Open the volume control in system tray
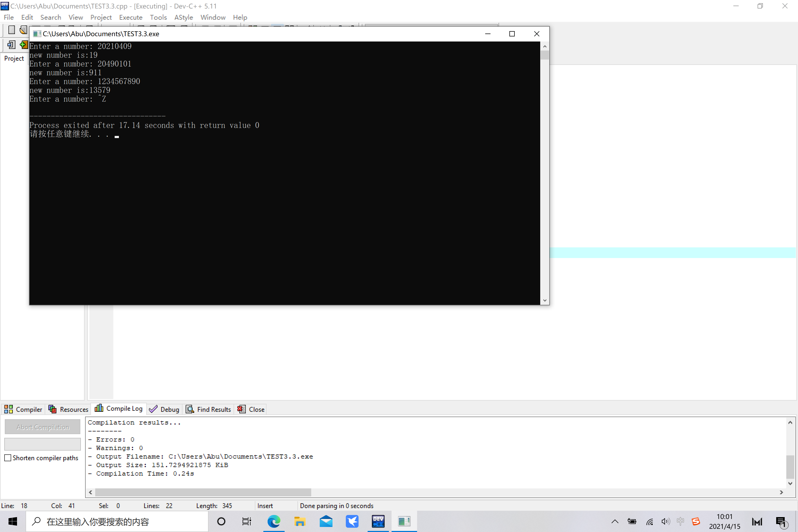Screen dimensions: 798x532 [665, 521]
